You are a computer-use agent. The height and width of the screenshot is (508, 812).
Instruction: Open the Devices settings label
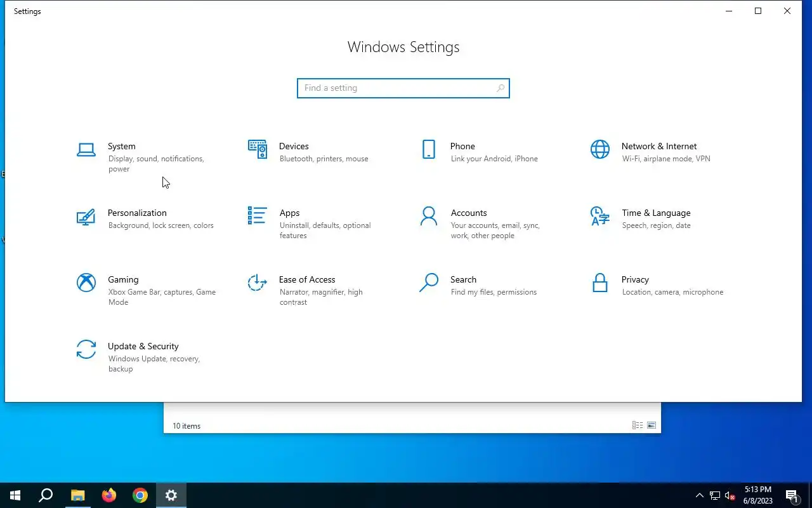tap(294, 146)
